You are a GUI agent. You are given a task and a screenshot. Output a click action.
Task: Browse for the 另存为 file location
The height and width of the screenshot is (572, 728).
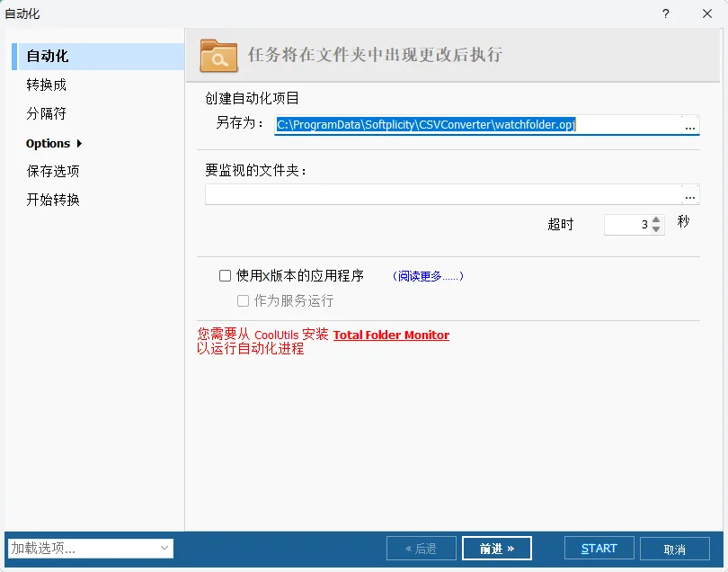coord(690,125)
